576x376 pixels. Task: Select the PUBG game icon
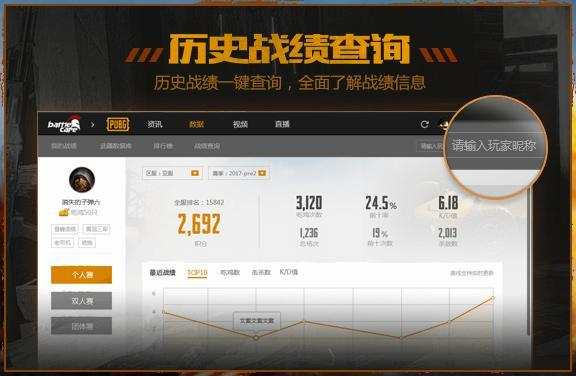118,124
